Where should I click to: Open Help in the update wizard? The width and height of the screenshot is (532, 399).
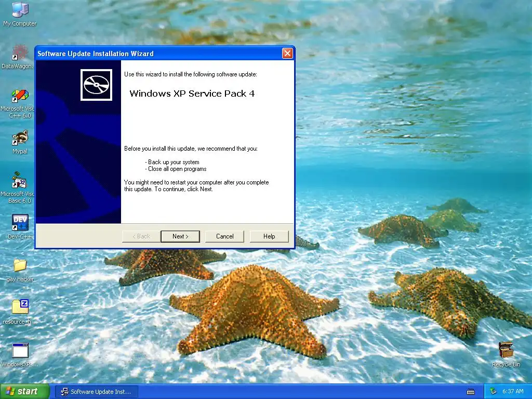coord(269,236)
